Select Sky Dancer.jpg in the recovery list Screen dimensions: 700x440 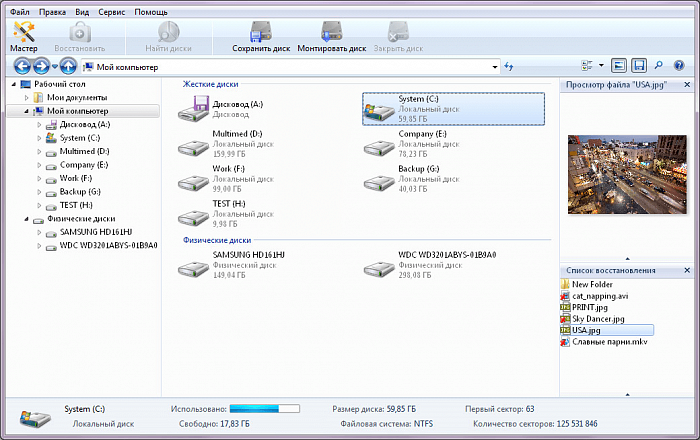coord(598,319)
